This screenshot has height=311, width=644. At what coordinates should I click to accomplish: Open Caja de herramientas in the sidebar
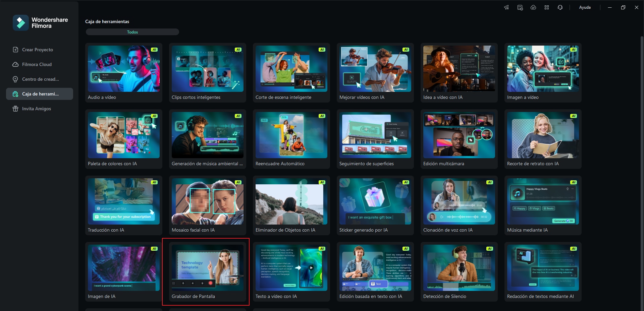[x=40, y=94]
